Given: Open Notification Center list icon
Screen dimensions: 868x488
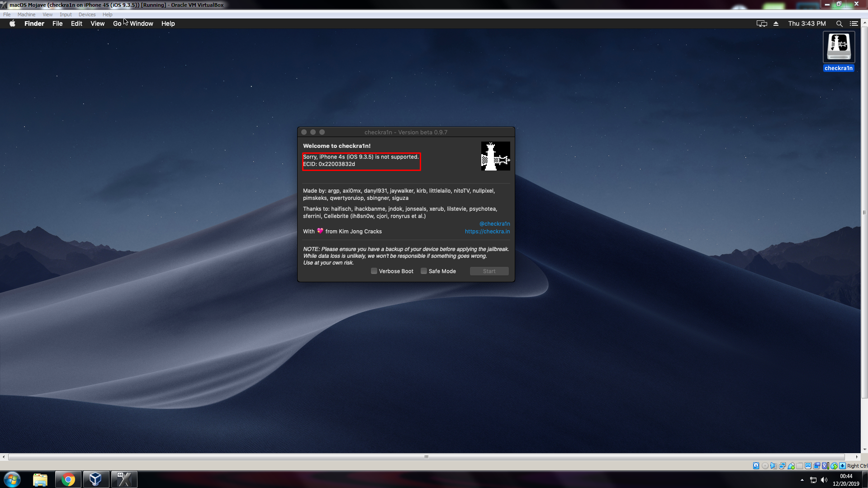Looking at the screenshot, I should coord(854,24).
